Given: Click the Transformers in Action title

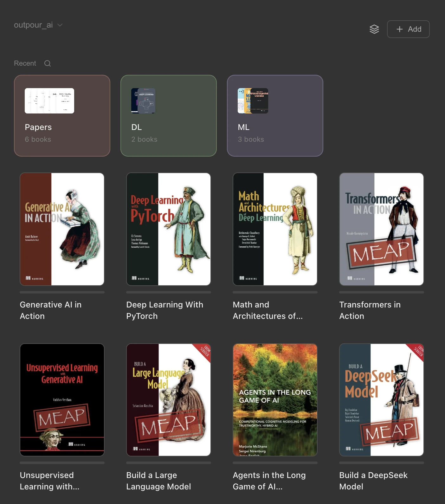Looking at the screenshot, I should point(370,310).
